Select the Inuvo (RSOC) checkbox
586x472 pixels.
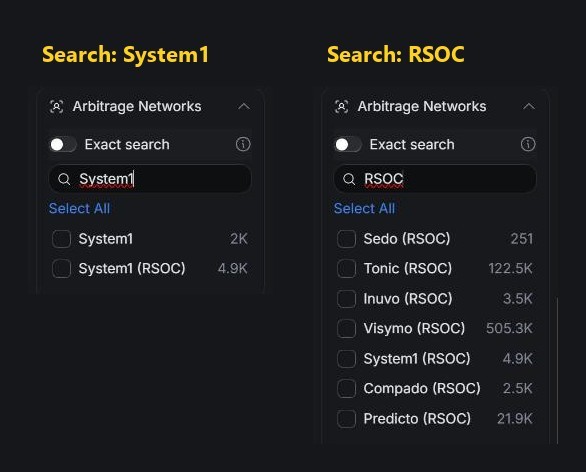tap(346, 299)
